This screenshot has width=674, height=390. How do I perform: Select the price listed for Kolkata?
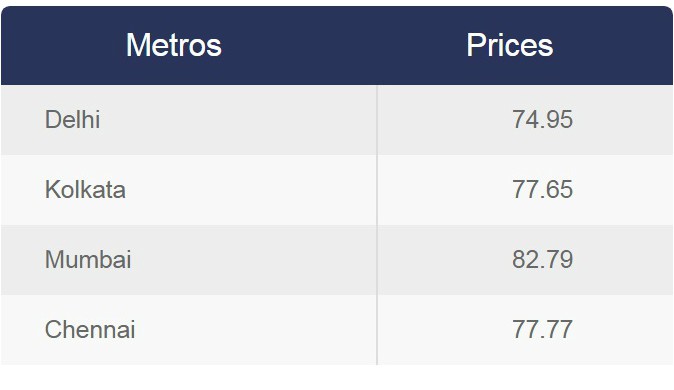pyautogui.click(x=542, y=190)
